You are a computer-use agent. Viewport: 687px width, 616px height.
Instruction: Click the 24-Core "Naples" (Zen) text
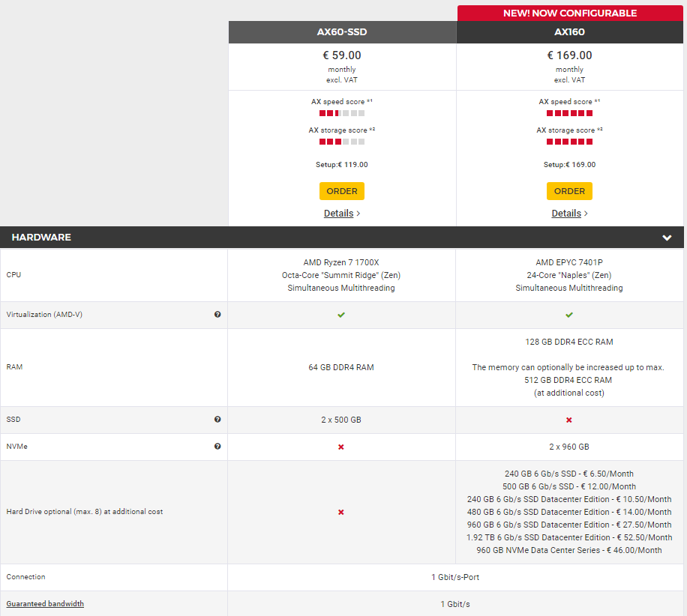click(569, 275)
